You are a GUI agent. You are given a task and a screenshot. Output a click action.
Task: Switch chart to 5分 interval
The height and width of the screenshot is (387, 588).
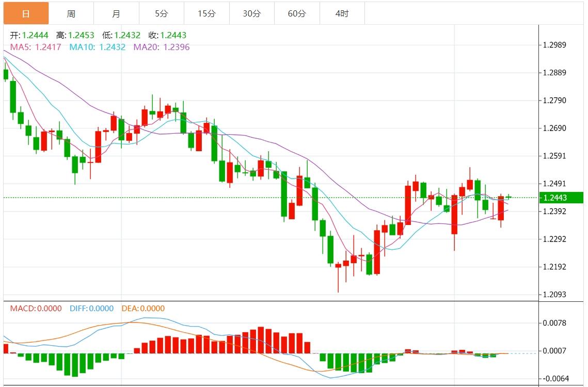(162, 13)
